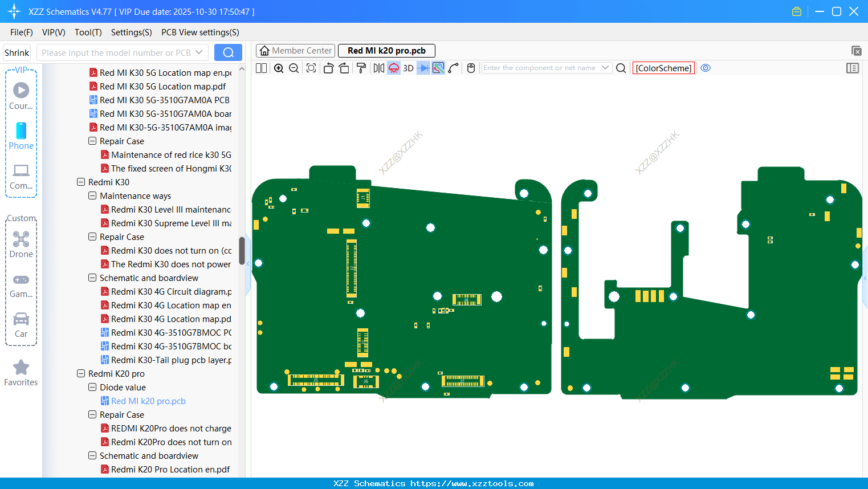The width and height of the screenshot is (868, 489).
Task: Toggle the 3D view mode
Action: pyautogui.click(x=408, y=68)
